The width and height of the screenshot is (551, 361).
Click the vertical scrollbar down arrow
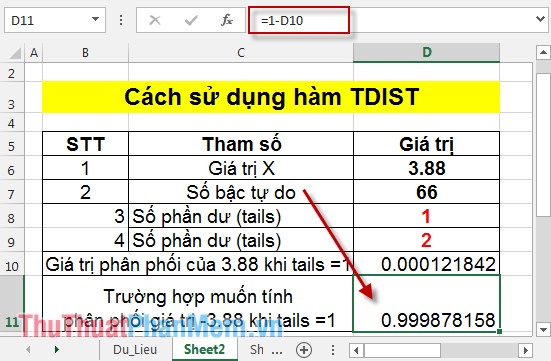[543, 330]
